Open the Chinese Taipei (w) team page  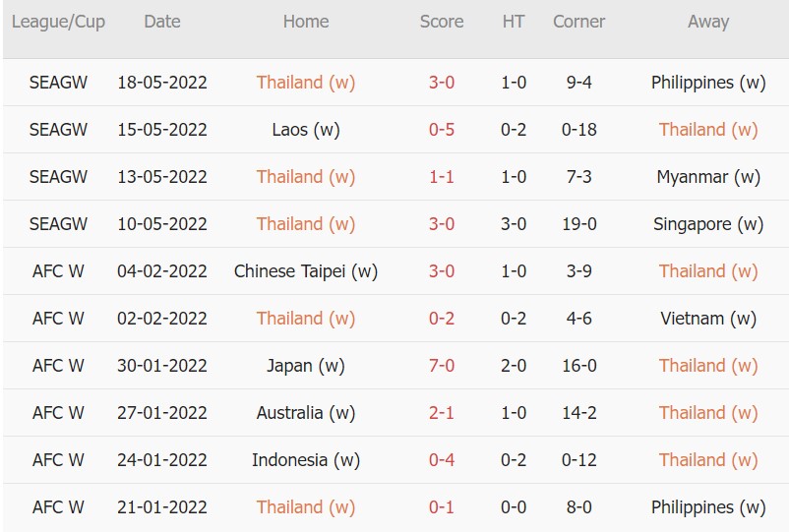(x=306, y=271)
